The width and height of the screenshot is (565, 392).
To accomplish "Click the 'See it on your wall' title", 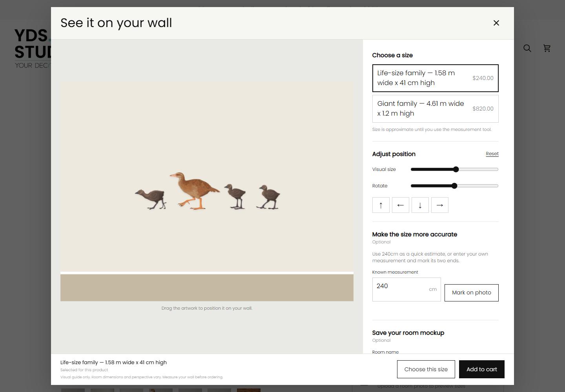I will [x=116, y=23].
